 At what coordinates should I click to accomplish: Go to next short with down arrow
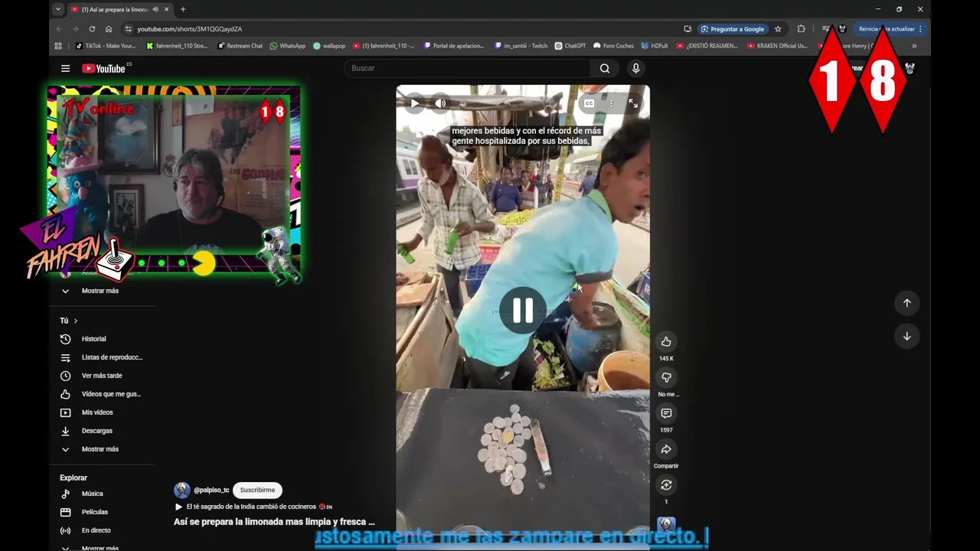point(906,336)
